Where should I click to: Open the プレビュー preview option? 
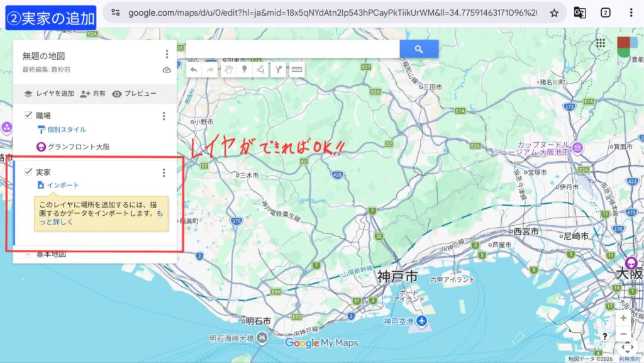[134, 94]
